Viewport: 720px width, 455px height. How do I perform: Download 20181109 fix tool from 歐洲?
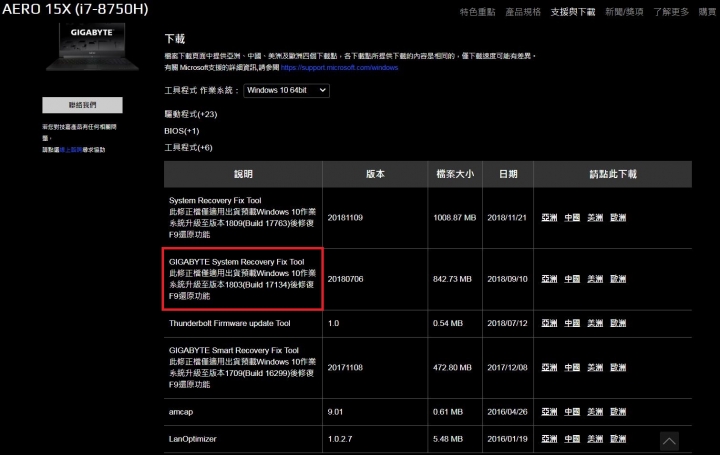[618, 218]
